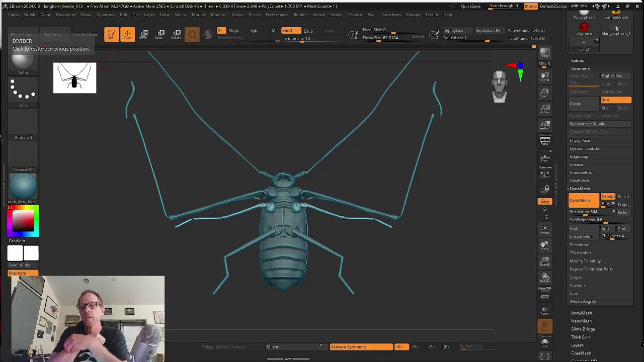This screenshot has width=644, height=362.
Task: Open the Zplugin menu
Action: click(413, 15)
